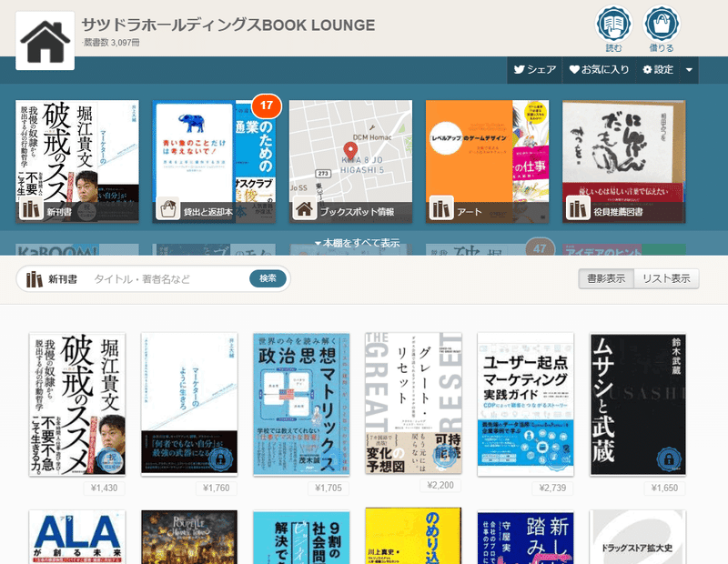Viewport: 728px width, 564px height.
Task: Open ユーザー起点マーケティング実践ガイド book cover
Action: [x=526, y=404]
